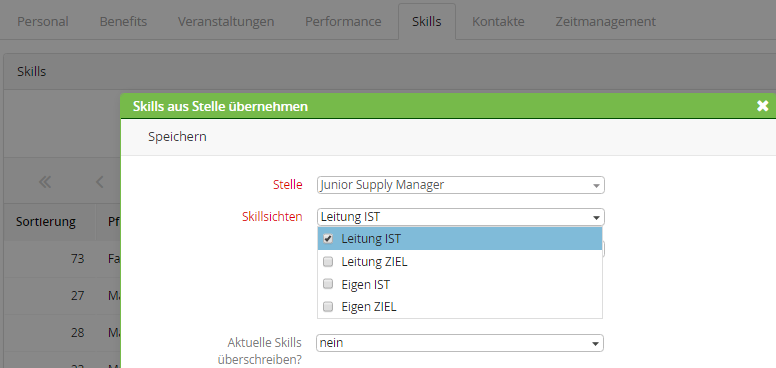Select the table row with Sortierung 27
The width and height of the screenshot is (776, 368).
click(x=62, y=296)
